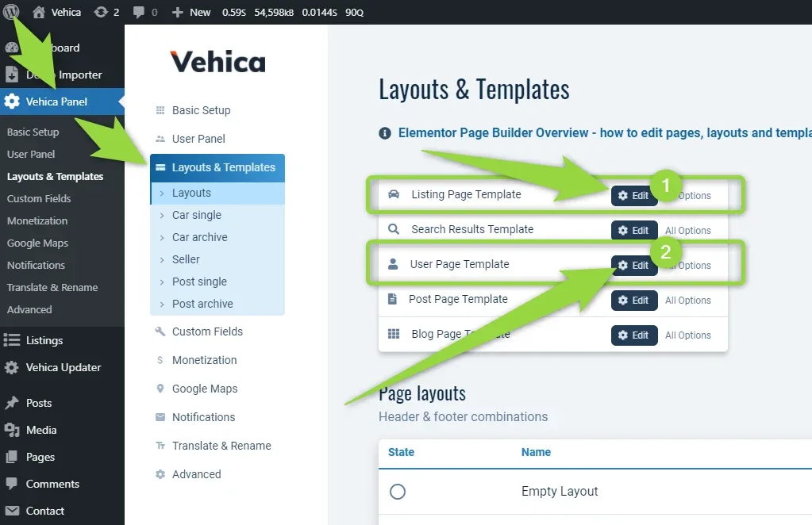Select the Empty Layout radio button
Screen dimensions: 812x525
click(398, 492)
